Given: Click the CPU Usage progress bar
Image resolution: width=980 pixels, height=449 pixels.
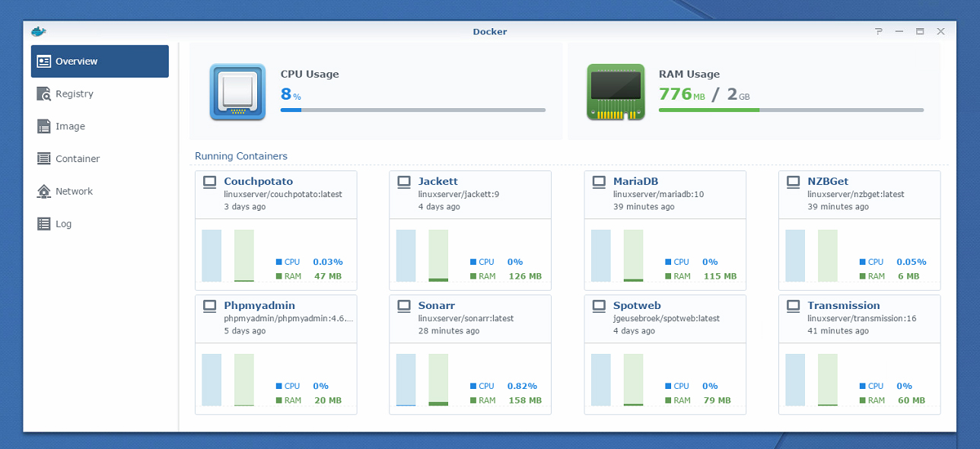Looking at the screenshot, I should coord(413,110).
